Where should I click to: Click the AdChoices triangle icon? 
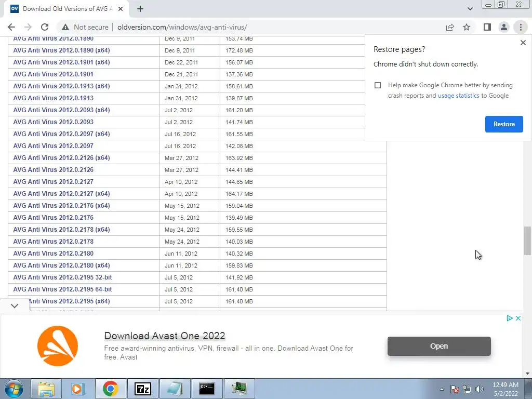click(509, 318)
